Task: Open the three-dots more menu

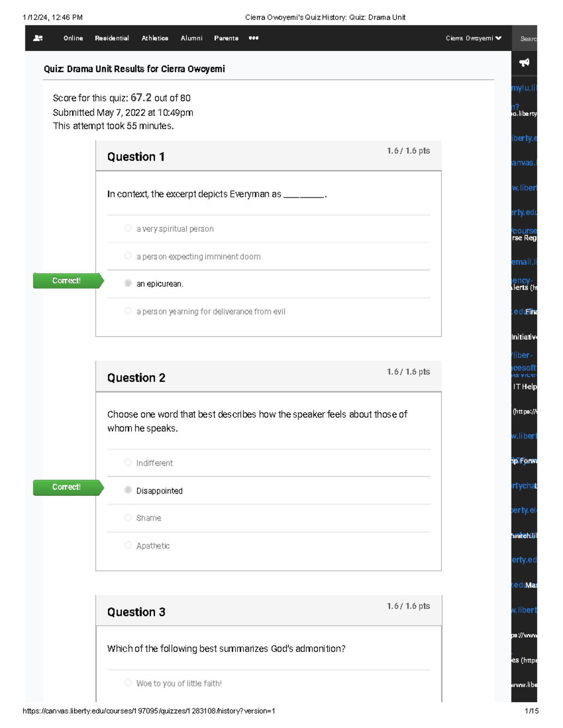Action: [253, 38]
